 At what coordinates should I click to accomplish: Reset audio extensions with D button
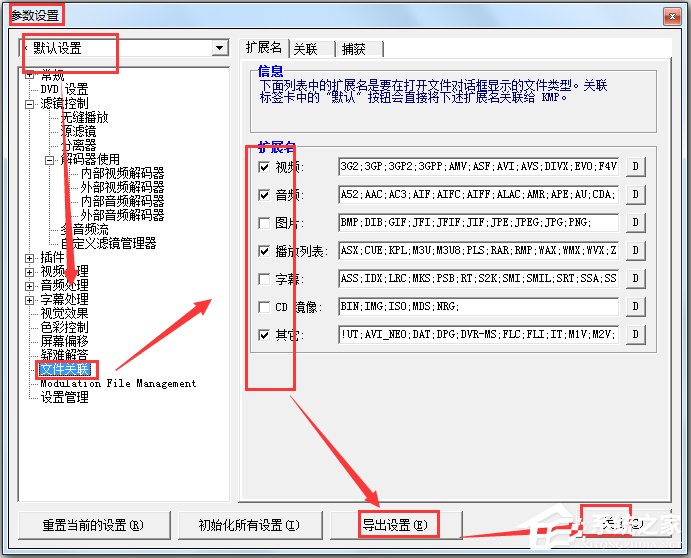(635, 194)
